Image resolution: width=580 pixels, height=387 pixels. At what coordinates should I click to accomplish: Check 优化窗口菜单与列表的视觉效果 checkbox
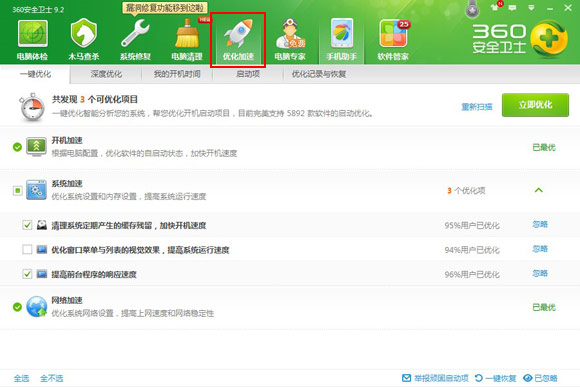pos(27,249)
